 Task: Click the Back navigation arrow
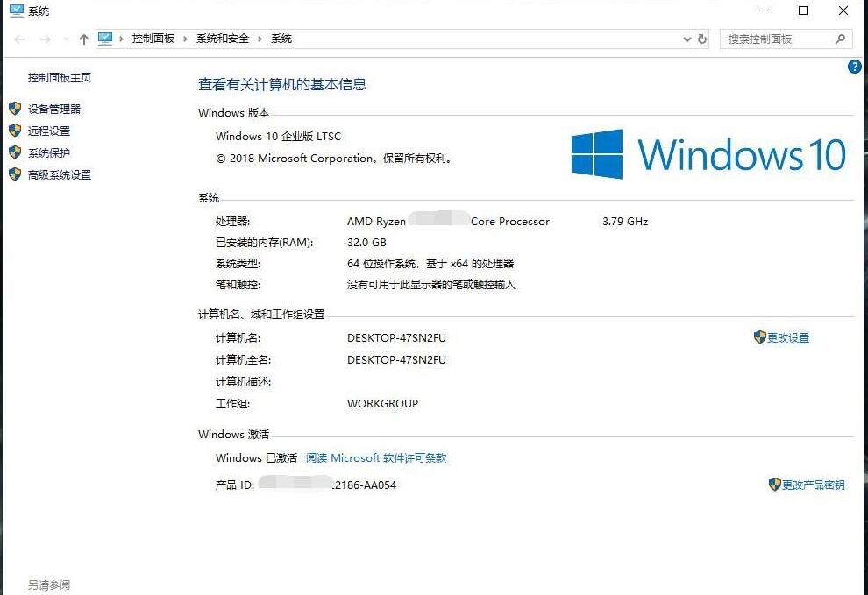pos(20,39)
